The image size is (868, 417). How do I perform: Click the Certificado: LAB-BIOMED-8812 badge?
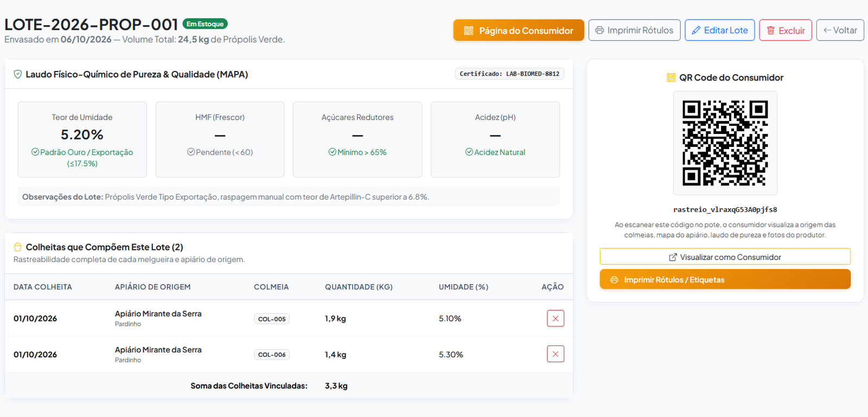(x=509, y=74)
